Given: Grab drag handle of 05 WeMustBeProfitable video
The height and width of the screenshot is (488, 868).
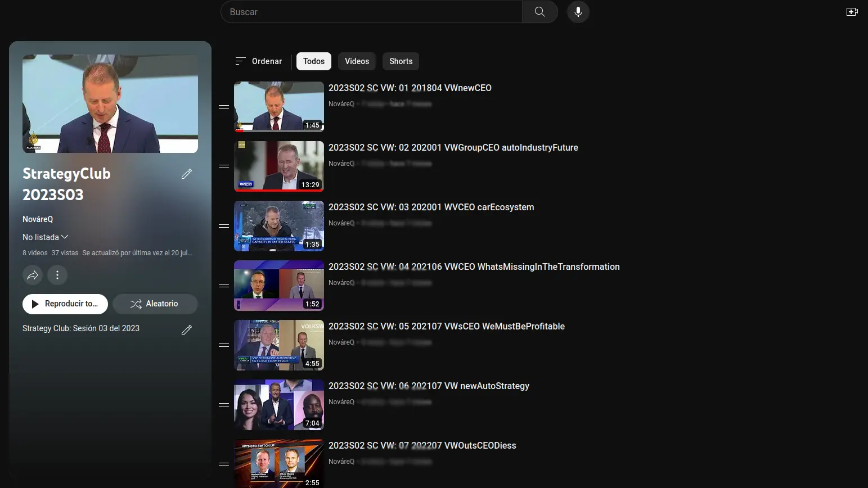Looking at the screenshot, I should click(x=224, y=345).
